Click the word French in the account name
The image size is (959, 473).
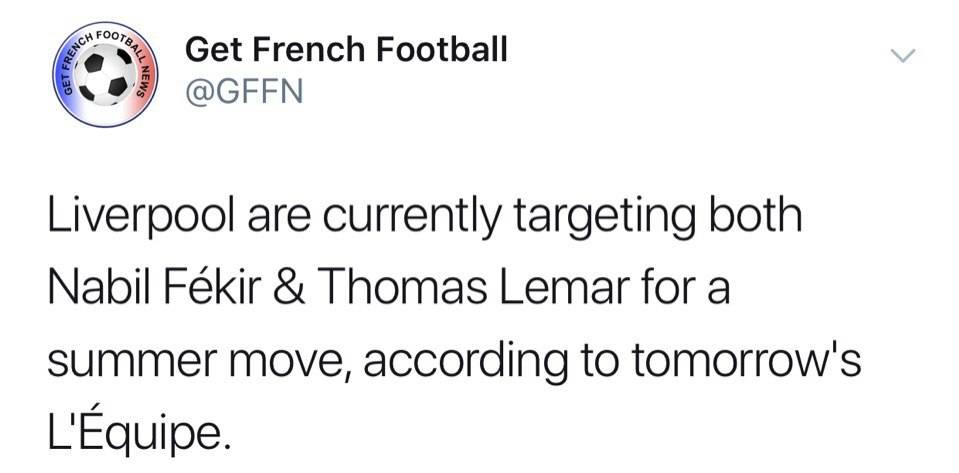pos(302,48)
